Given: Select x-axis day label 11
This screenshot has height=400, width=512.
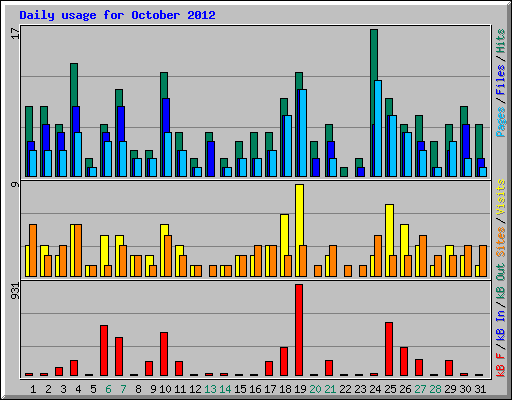Looking at the screenshot, I should point(180,389).
